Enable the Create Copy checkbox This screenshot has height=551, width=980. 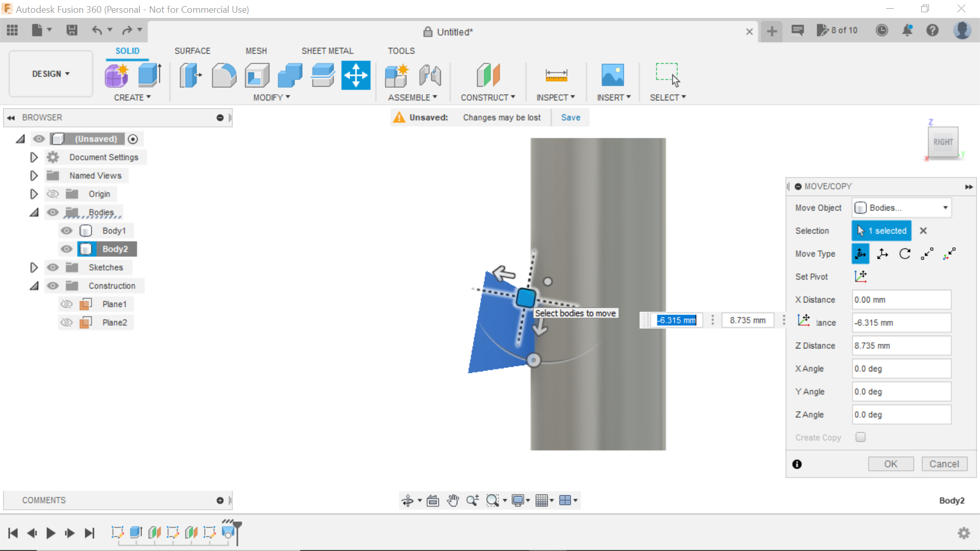coord(861,437)
